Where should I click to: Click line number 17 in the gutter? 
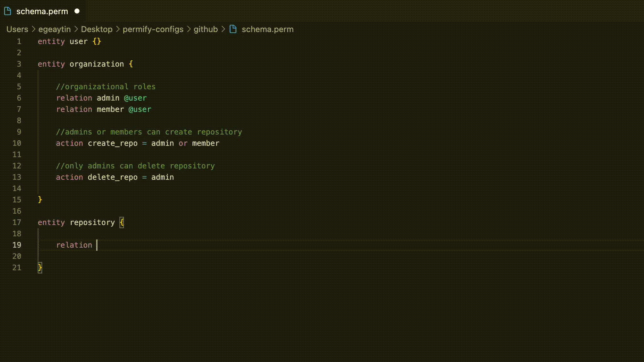[17, 222]
